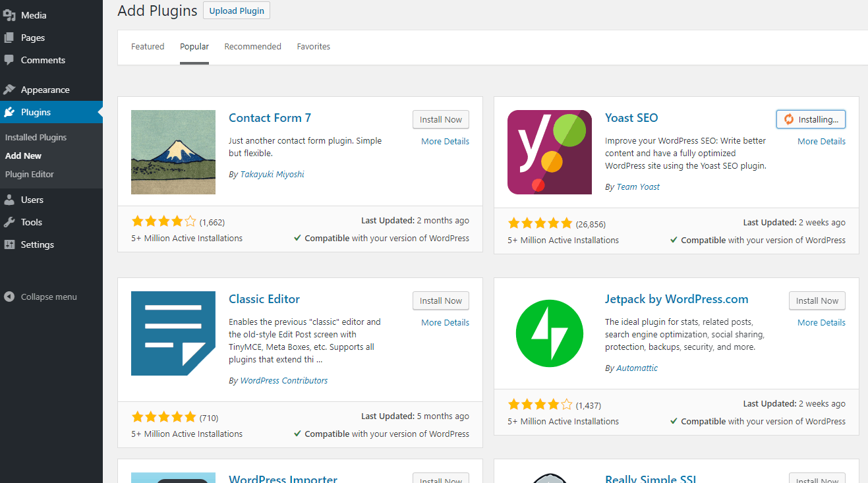
Task: Click the Plugins plugin icon
Action: pyautogui.click(x=9, y=112)
